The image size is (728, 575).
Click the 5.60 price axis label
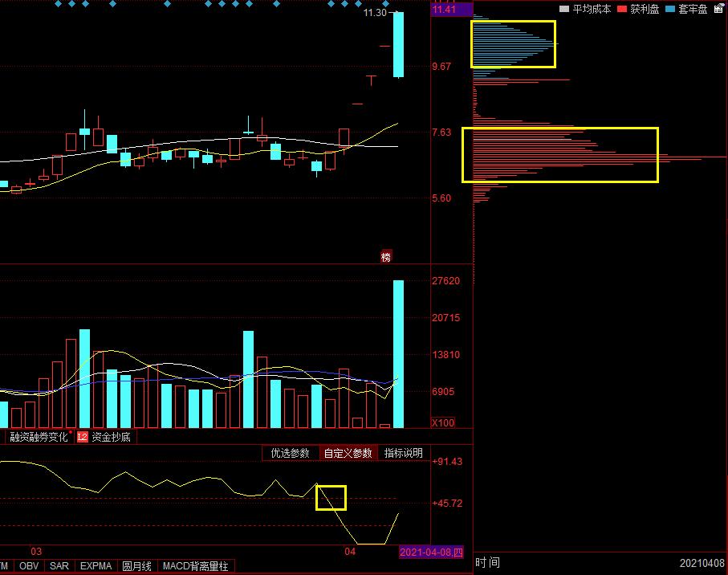441,198
